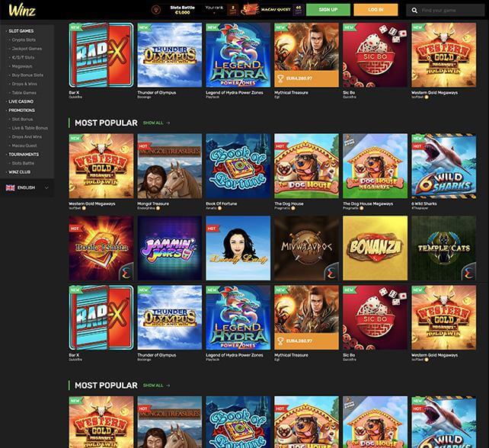Click the UK flag icon
The image size is (489, 448).
[11, 188]
